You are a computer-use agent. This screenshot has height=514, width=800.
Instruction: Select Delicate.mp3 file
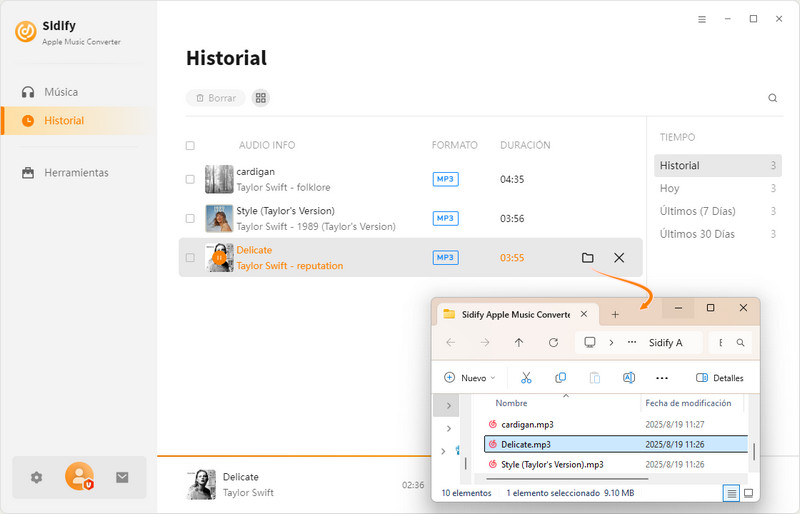click(615, 444)
